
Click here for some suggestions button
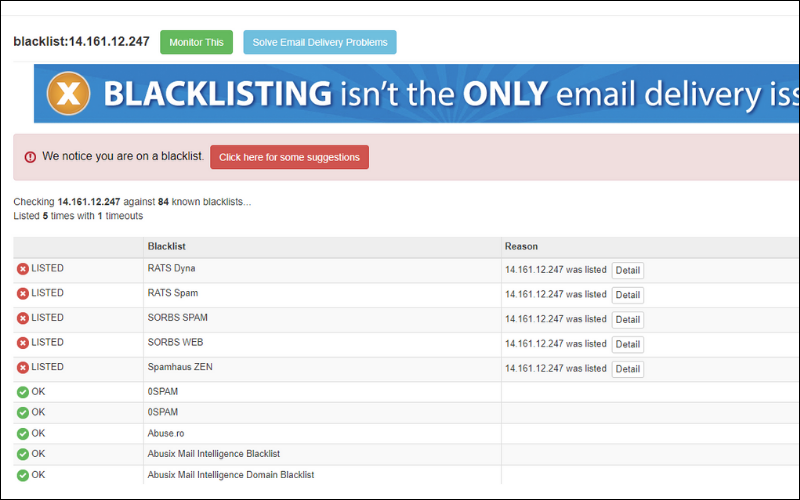(289, 157)
